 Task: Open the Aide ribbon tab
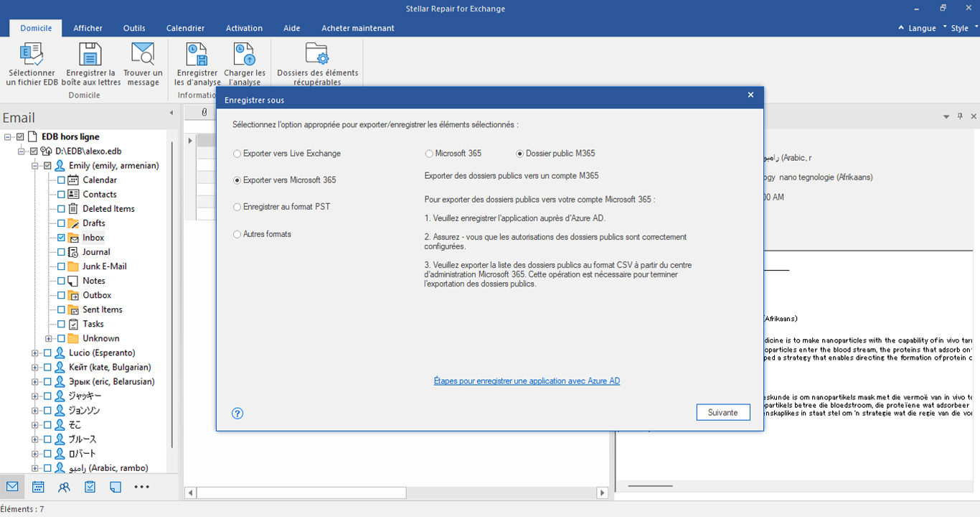point(292,28)
